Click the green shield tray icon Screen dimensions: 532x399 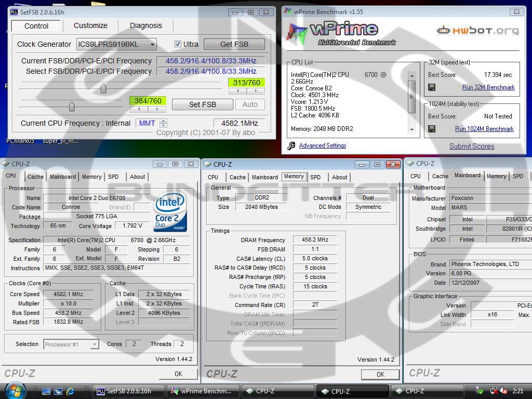coord(480,391)
